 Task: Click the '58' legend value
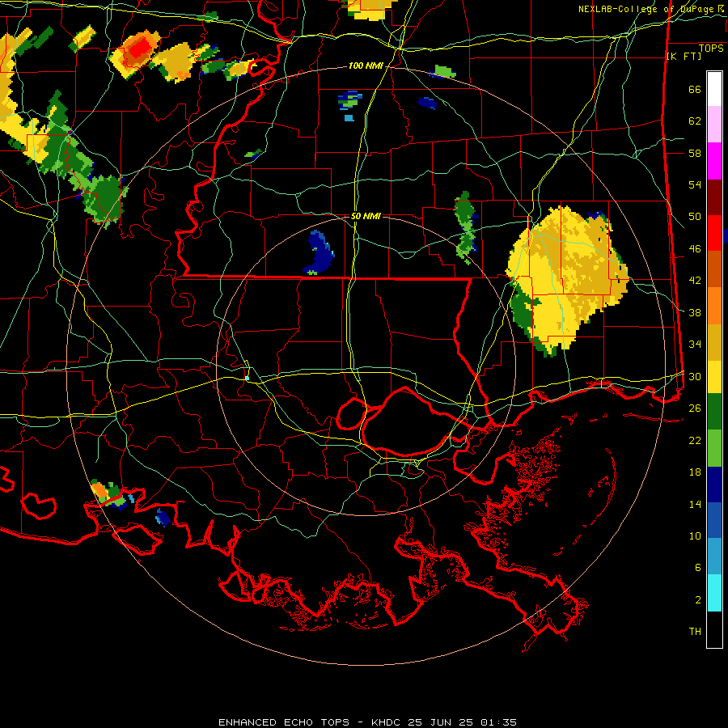(x=695, y=153)
